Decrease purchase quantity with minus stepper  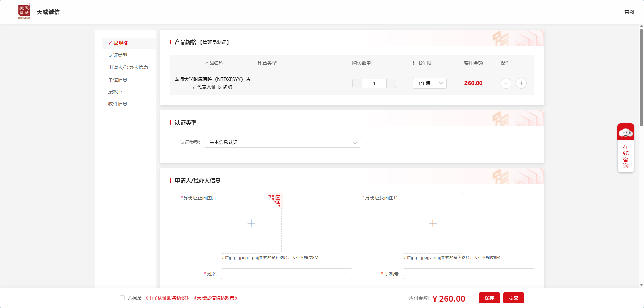357,83
